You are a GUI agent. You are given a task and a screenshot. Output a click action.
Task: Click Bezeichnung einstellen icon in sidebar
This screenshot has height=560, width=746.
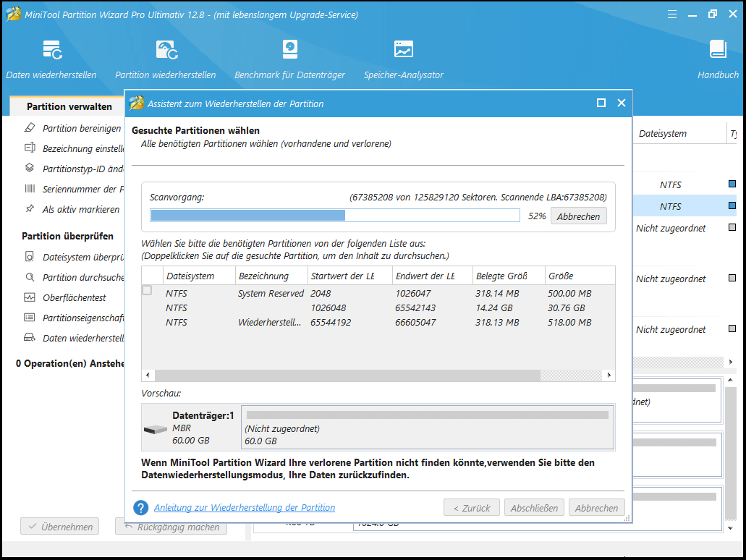coord(30,148)
